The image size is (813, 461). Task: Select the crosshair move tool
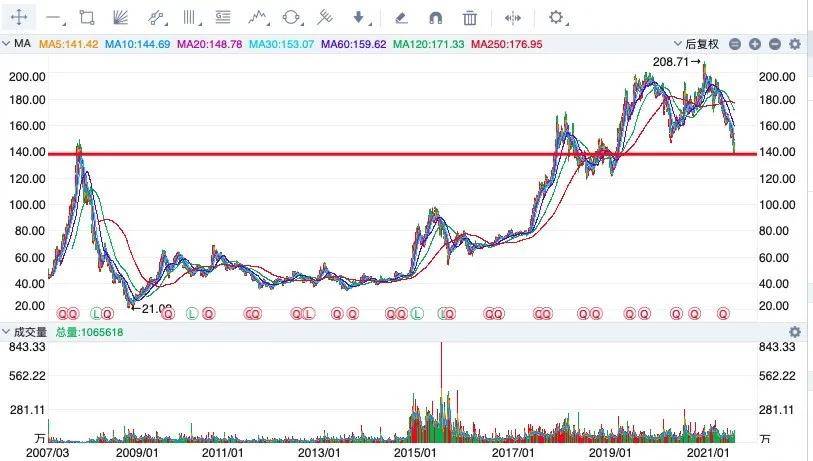pyautogui.click(x=19, y=18)
